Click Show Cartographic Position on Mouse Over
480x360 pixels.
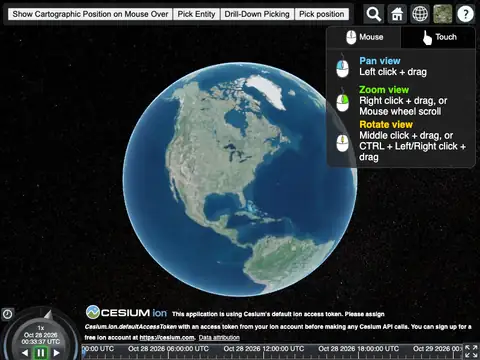[x=90, y=14]
